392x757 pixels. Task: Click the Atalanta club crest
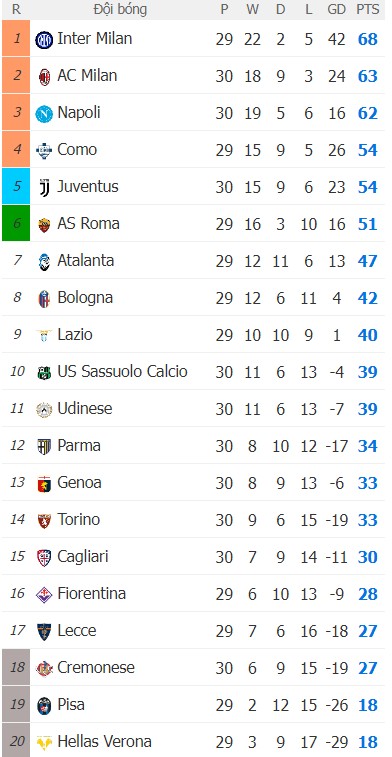44,262
